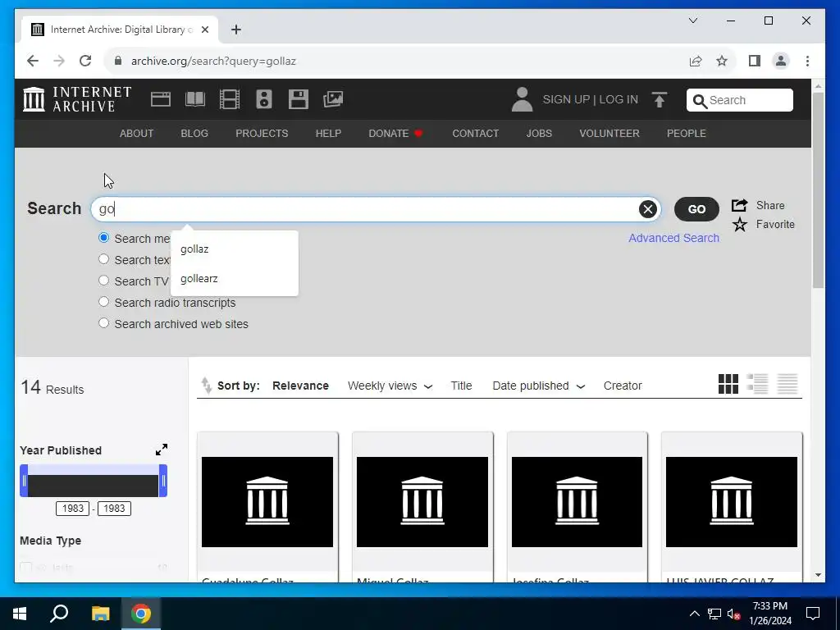
Task: Select Search text contents radio button
Action: pyautogui.click(x=104, y=259)
